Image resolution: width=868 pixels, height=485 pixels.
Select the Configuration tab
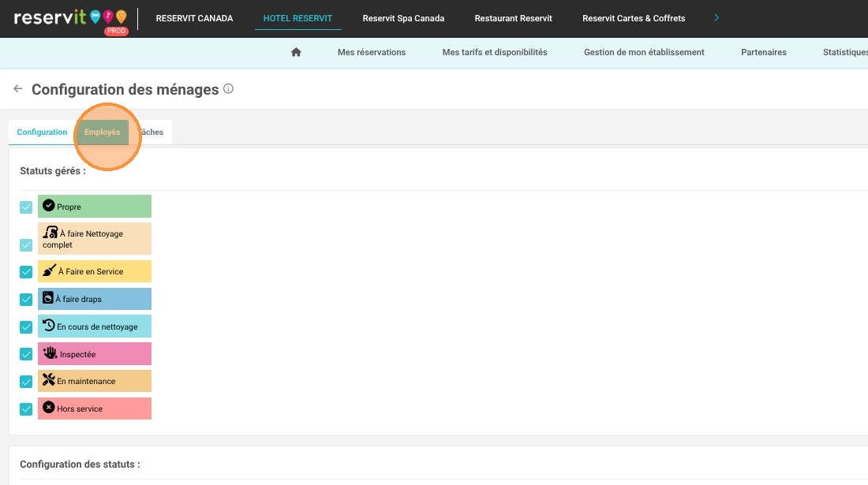(x=42, y=132)
